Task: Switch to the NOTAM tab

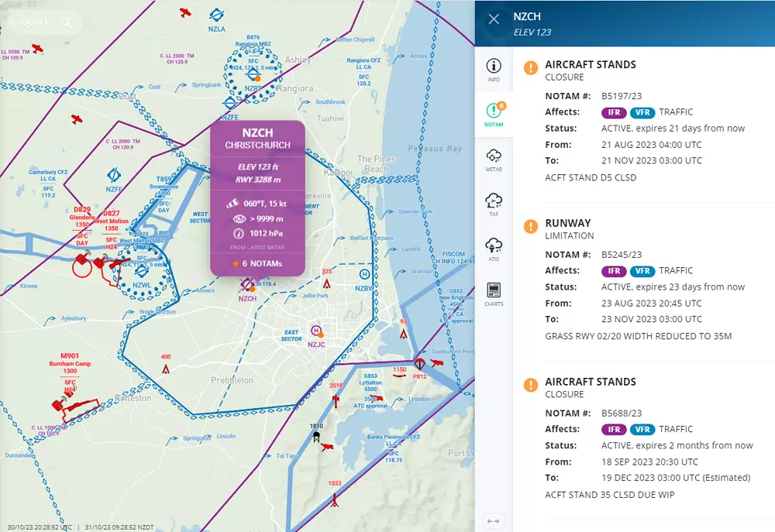Action: [x=494, y=114]
